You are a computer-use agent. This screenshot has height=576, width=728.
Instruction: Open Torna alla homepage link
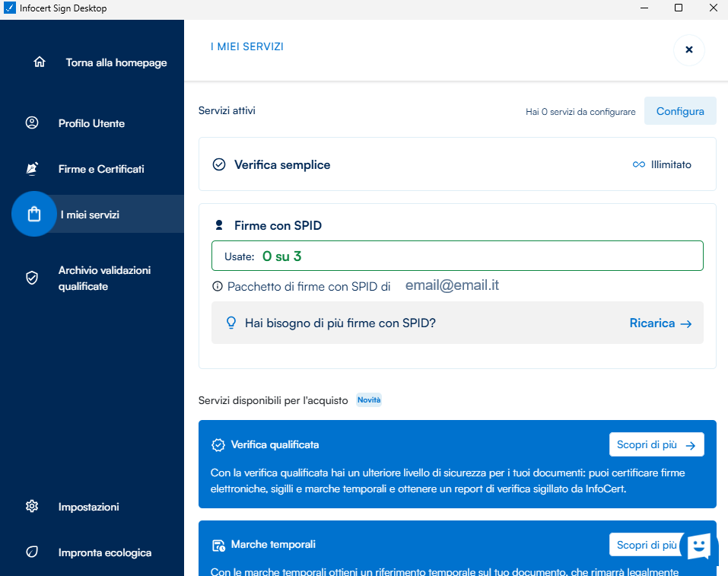pos(116,62)
